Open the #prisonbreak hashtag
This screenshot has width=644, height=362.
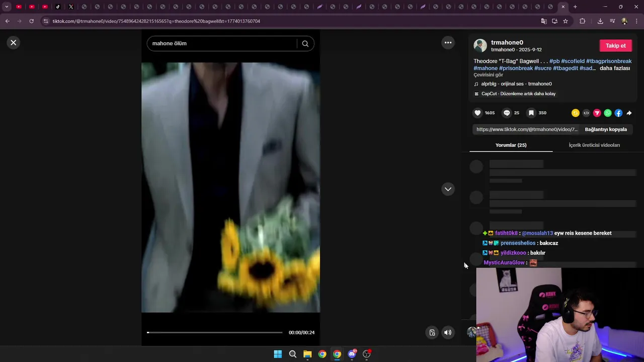516,68
